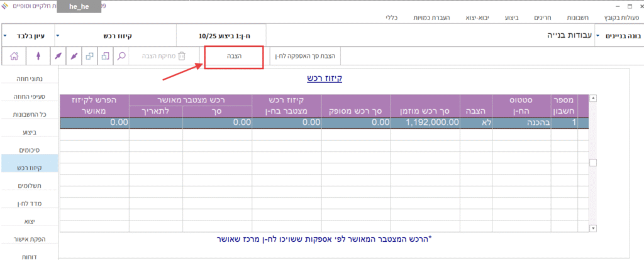644x260 pixels.
Task: Open the סיכומים side tab
Action: pos(29,151)
